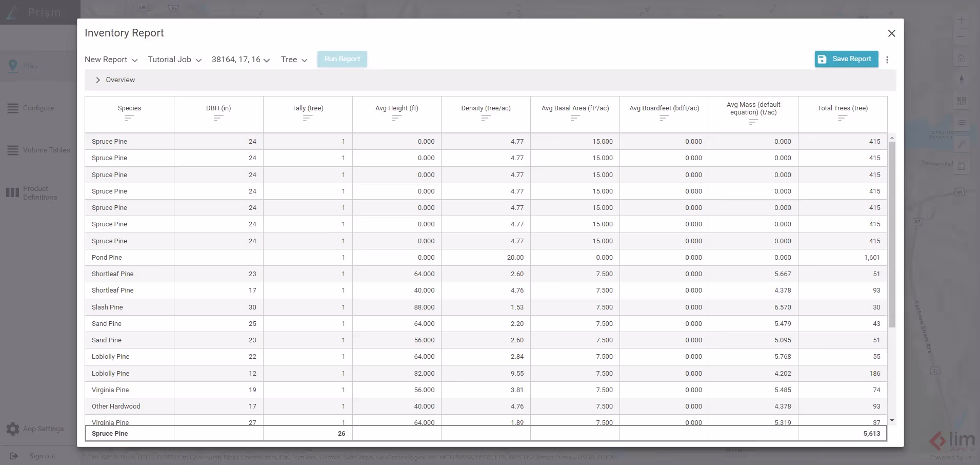Click the map zoom out minus icon
This screenshot has width=980, height=465.
[961, 37]
